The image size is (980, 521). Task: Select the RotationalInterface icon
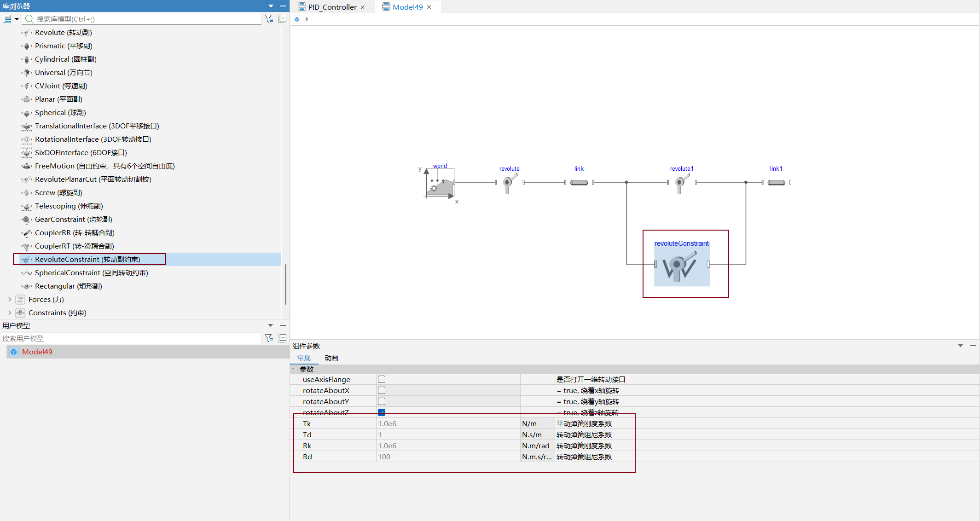(27, 139)
